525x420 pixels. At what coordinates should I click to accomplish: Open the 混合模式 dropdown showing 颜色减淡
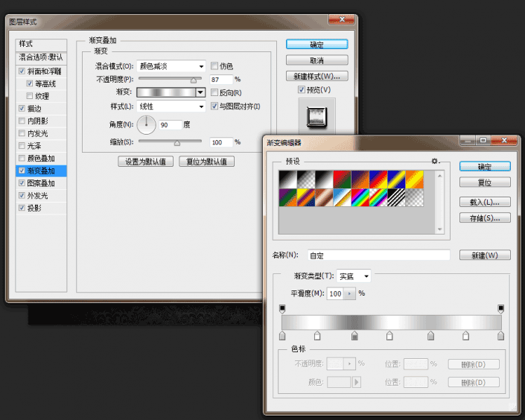tap(171, 66)
